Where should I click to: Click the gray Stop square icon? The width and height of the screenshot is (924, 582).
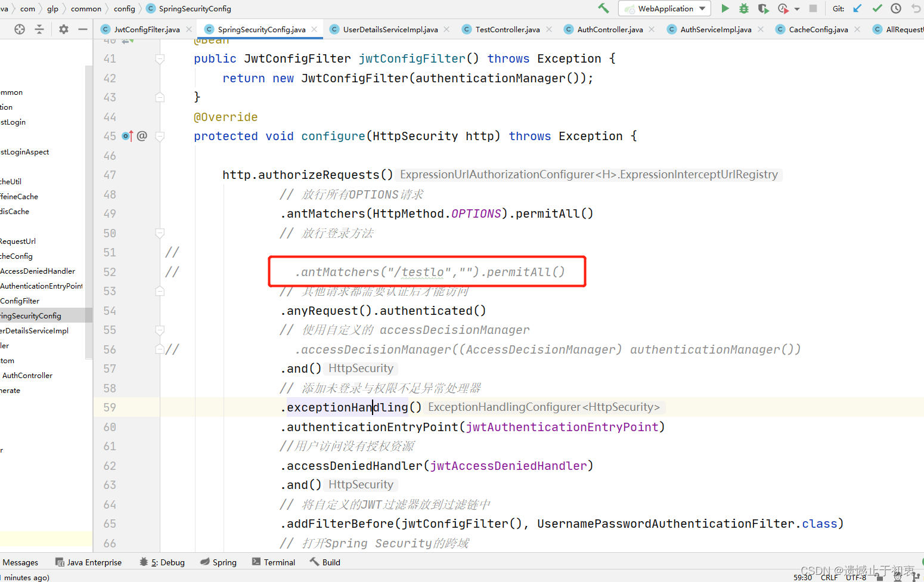[813, 8]
